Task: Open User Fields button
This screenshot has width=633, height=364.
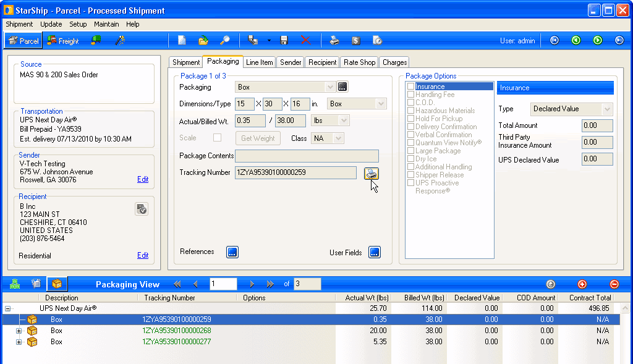Action: (x=375, y=252)
